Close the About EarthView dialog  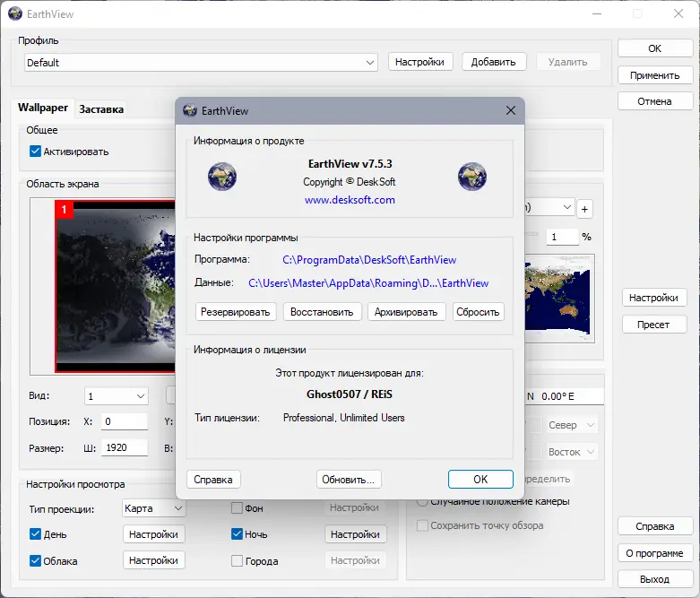(511, 110)
